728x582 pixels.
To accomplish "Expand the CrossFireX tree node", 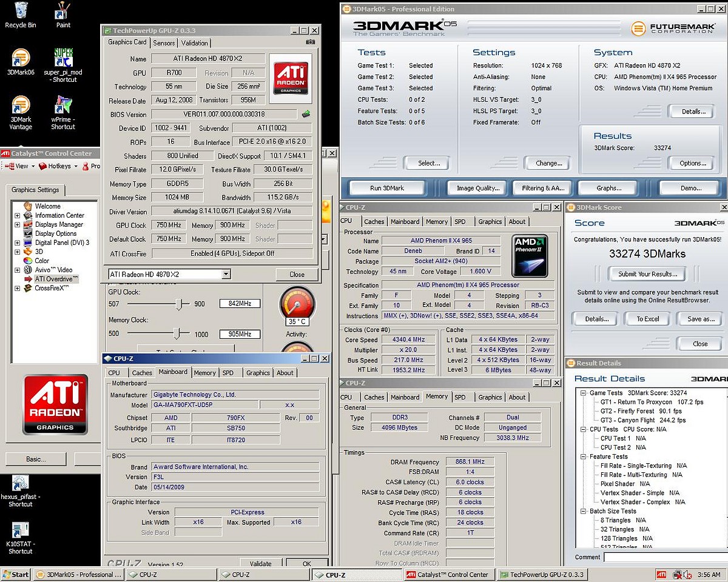I will (18, 288).
